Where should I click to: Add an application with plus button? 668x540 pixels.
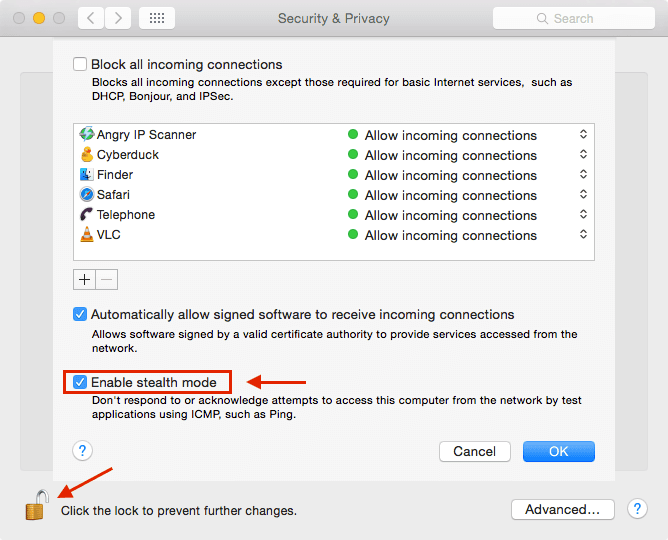84,279
